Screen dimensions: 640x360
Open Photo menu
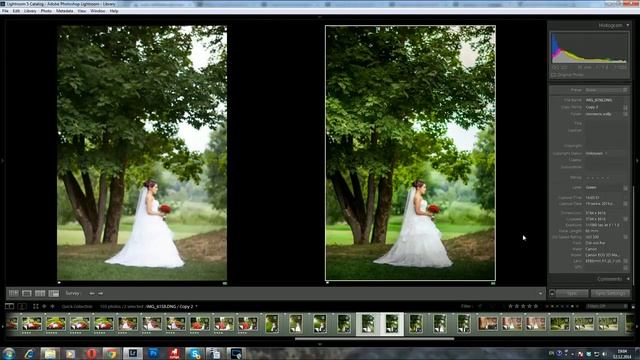coord(46,11)
